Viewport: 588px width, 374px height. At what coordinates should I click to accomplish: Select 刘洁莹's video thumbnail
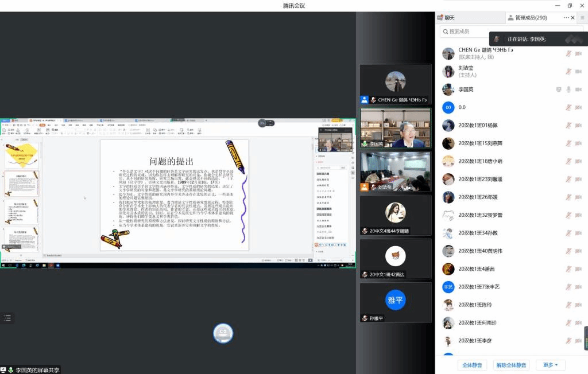[x=395, y=171]
